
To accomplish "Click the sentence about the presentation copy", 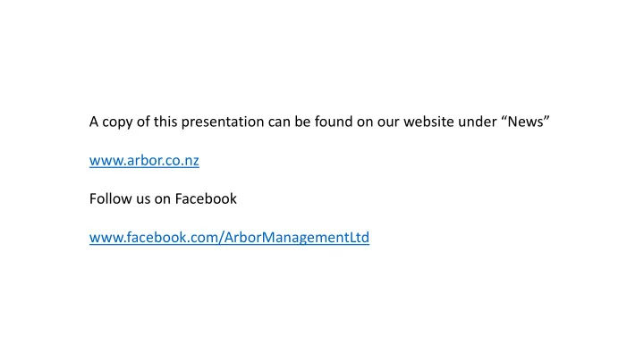I will 319,122.
